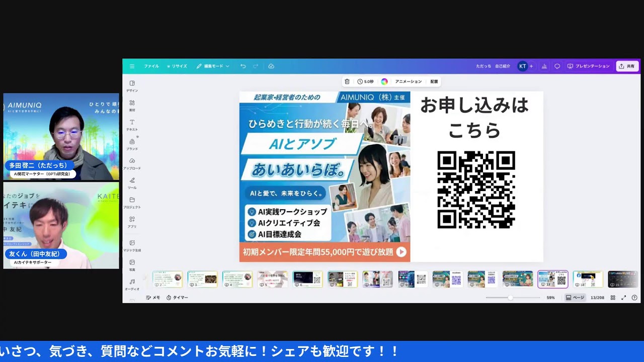The image size is (644, 362).
Task: Click the お申し込みはこちら heading text
Action: click(474, 118)
